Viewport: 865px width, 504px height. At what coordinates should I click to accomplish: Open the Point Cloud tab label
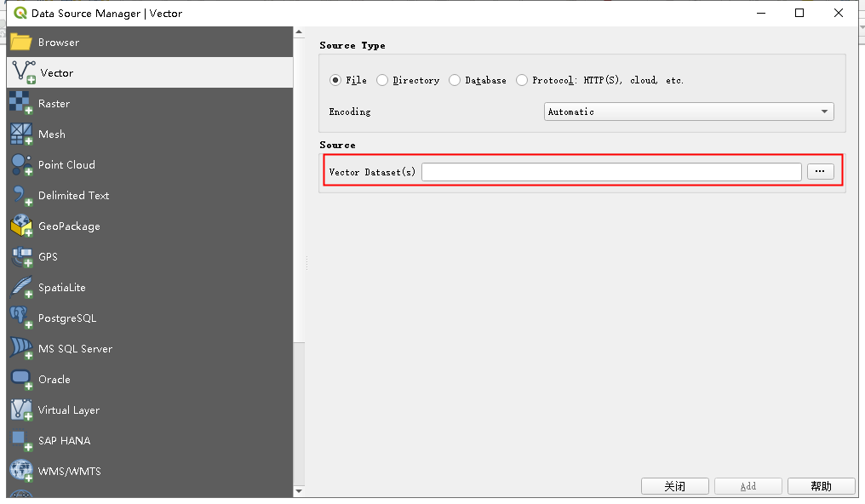66,165
